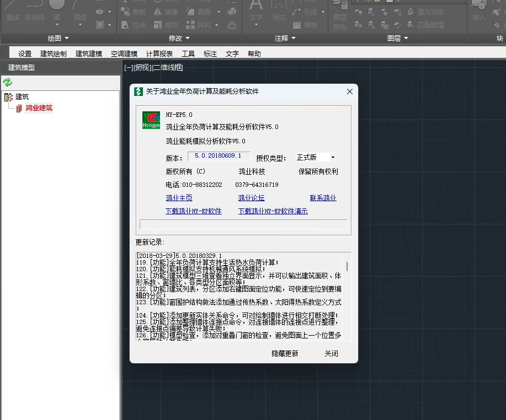506x420 pixels.
Task: Expand the 绘图 panel dropdown
Action: 58,38
